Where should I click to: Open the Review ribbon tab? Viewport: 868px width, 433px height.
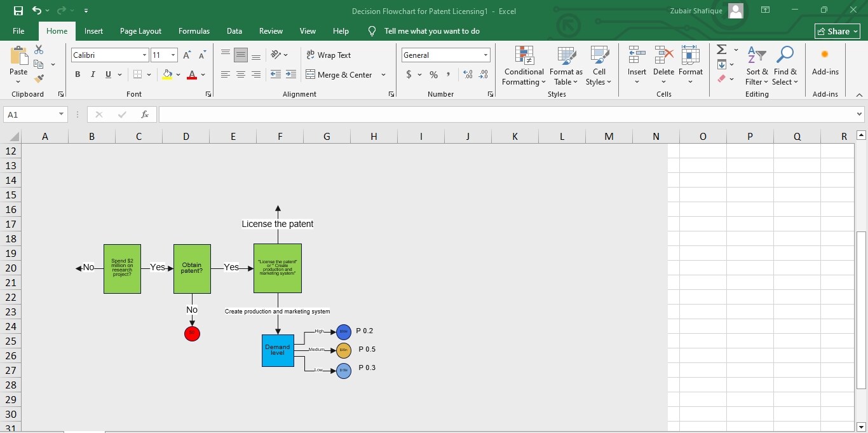pos(271,31)
